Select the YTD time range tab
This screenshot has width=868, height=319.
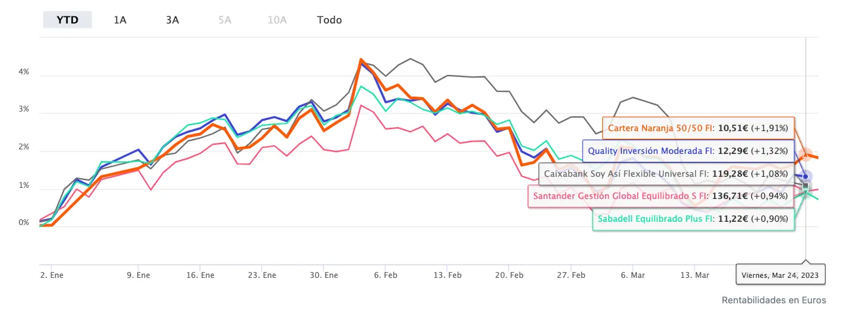67,20
